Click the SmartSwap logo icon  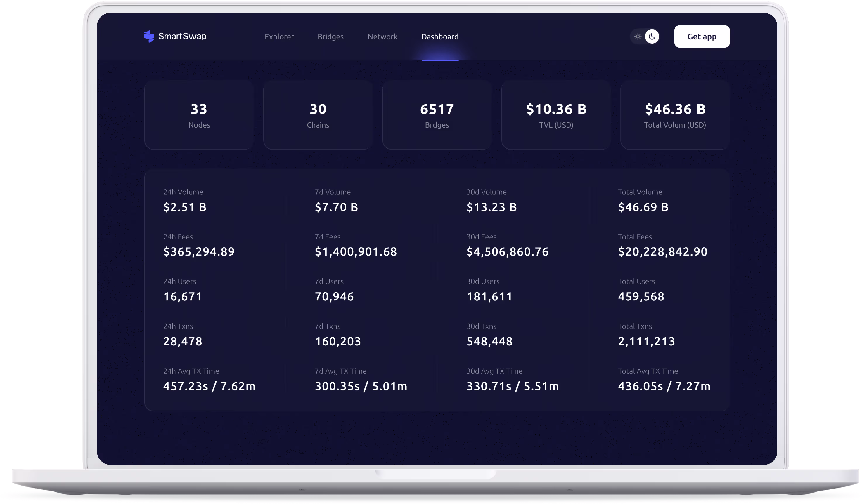pyautogui.click(x=149, y=36)
